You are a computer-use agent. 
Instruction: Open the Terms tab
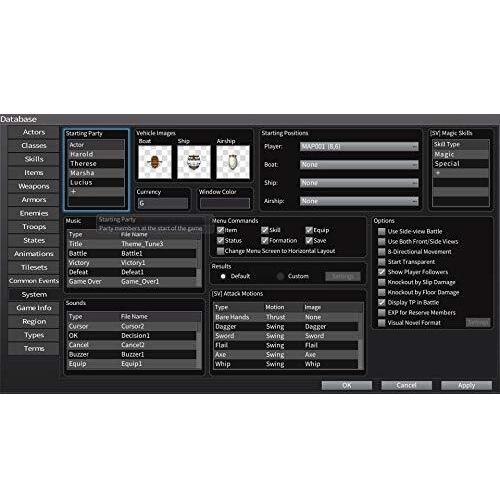pos(34,349)
